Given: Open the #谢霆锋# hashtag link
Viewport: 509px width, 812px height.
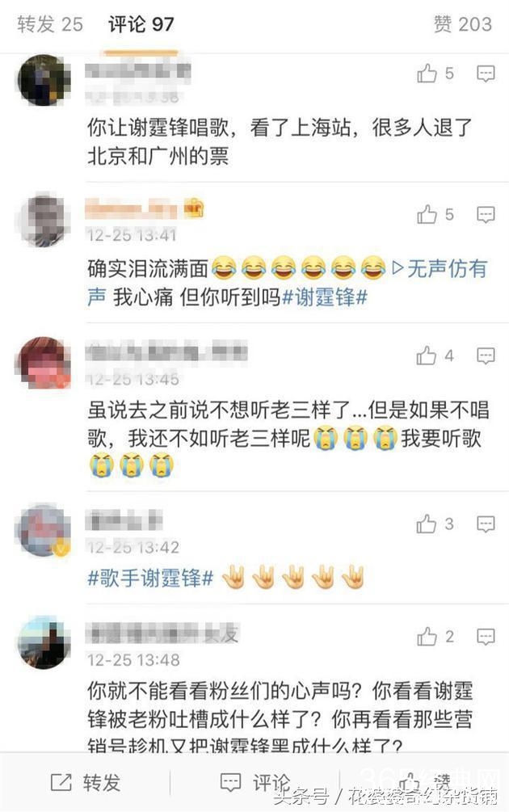Looking at the screenshot, I should coord(325,297).
